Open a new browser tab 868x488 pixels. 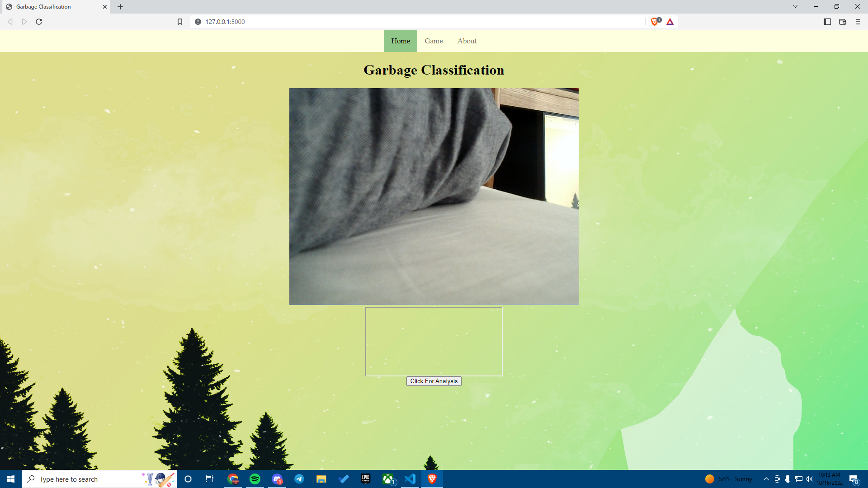(x=120, y=7)
